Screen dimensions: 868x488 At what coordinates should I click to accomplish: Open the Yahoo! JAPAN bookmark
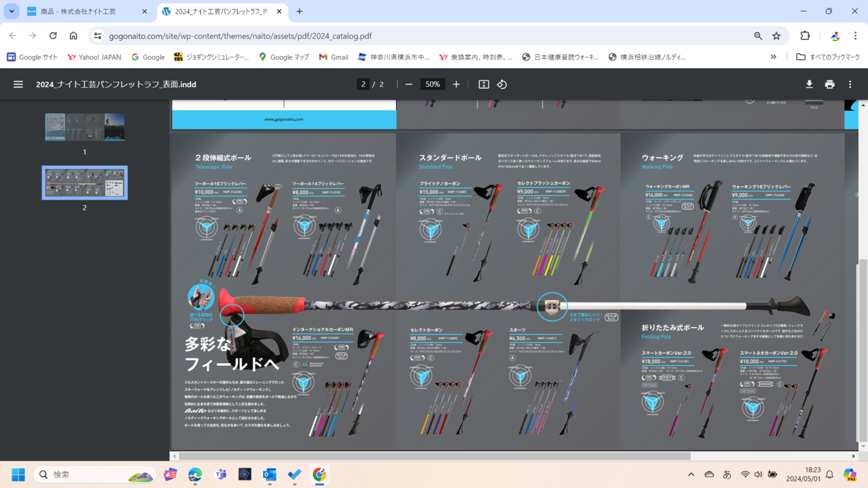tap(94, 57)
